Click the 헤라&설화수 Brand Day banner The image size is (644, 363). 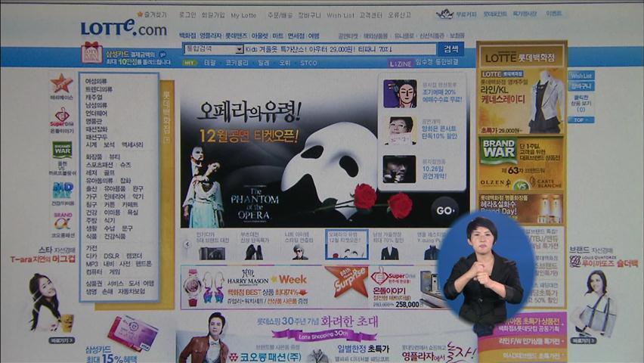[522, 208]
